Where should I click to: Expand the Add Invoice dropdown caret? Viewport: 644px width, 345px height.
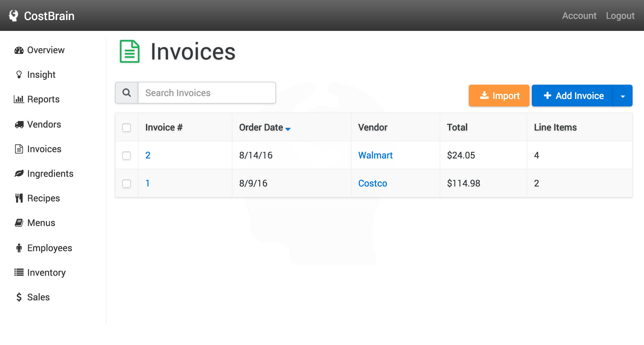tap(623, 96)
